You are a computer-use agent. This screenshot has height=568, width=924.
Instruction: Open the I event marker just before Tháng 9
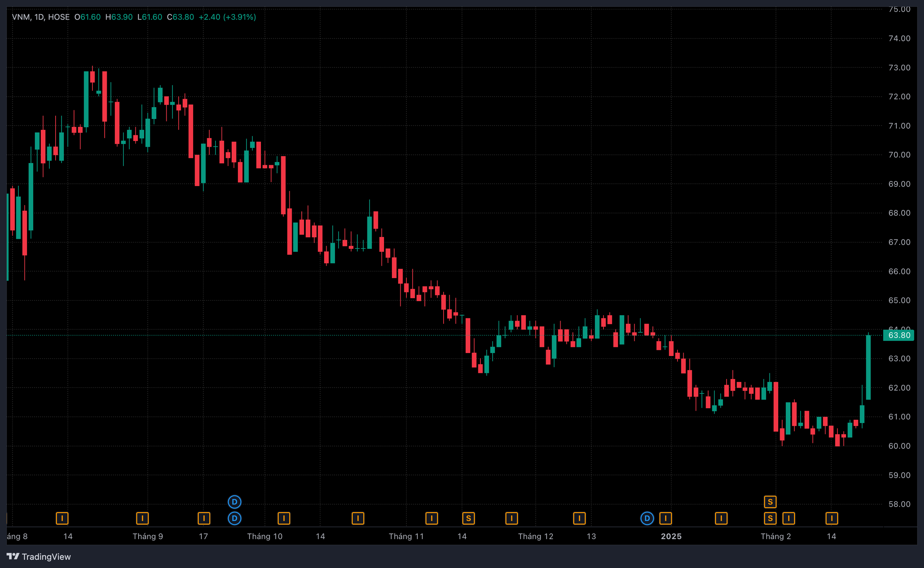click(143, 519)
